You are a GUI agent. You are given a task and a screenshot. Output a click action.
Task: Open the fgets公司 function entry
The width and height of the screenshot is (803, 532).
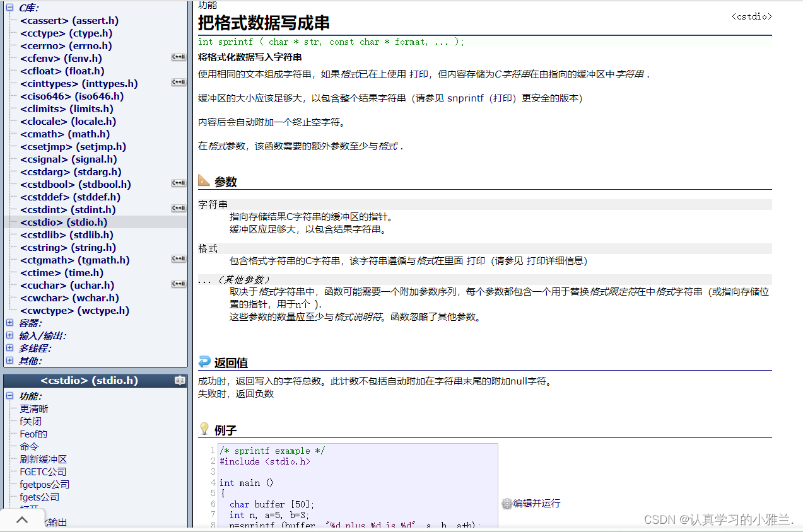[39, 497]
